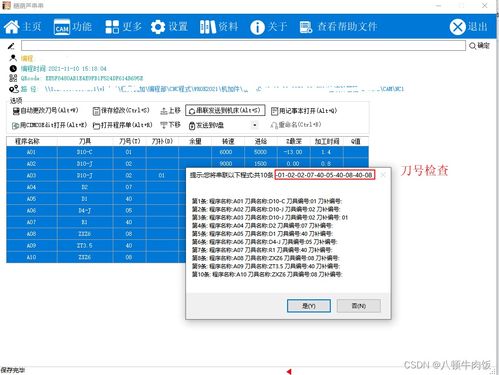This screenshot has width=499, height=375.
Task: Click 自动更改刀号 toolbar button
Action: [45, 110]
